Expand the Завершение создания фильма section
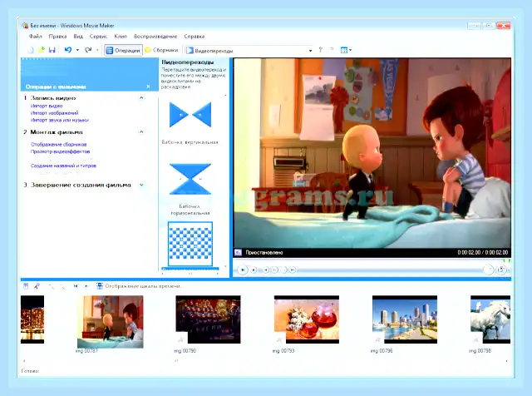The image size is (532, 396). (x=141, y=185)
